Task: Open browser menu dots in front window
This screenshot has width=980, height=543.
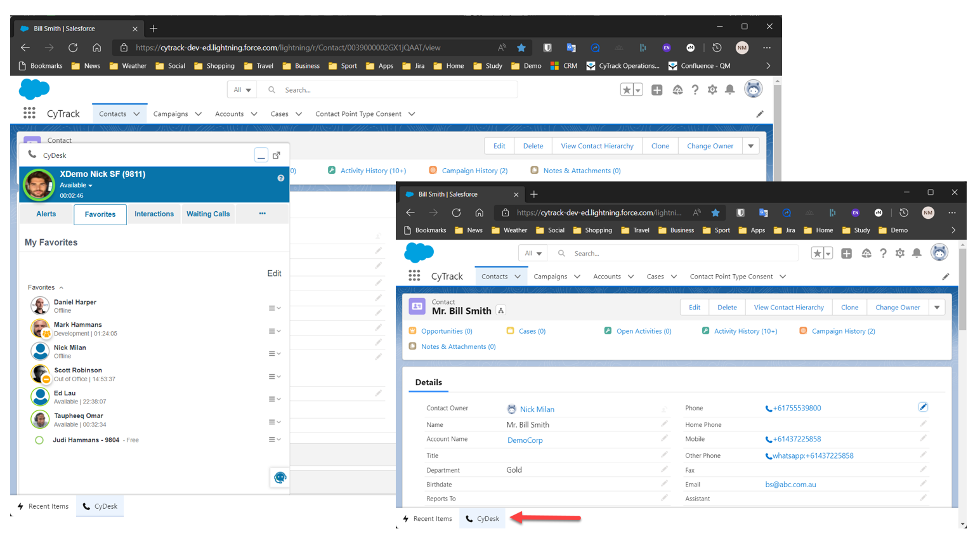Action: pyautogui.click(x=952, y=213)
